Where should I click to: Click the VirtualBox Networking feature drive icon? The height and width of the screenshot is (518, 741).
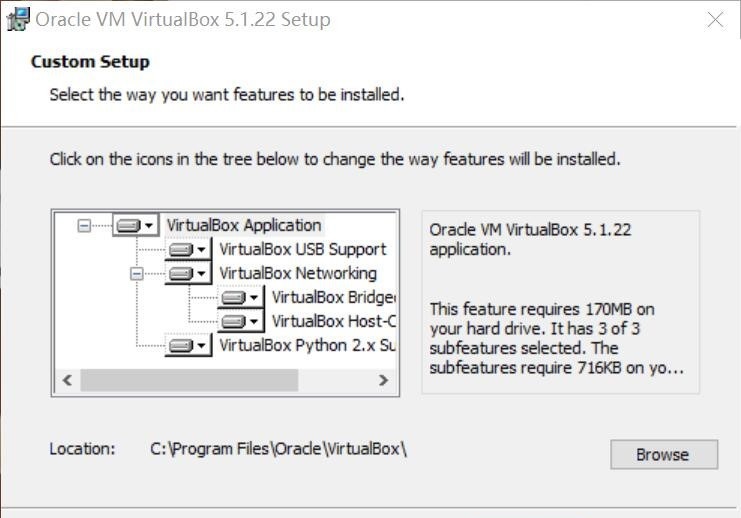click(188, 274)
